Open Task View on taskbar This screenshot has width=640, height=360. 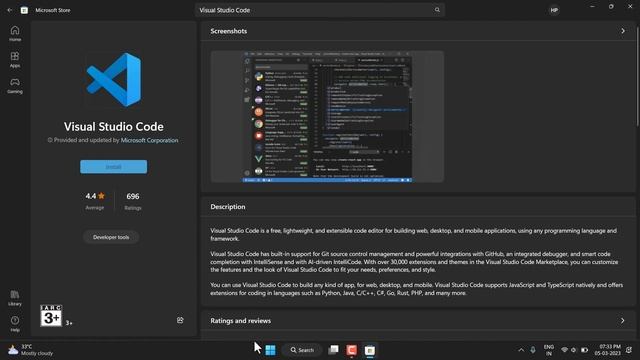(x=333, y=350)
